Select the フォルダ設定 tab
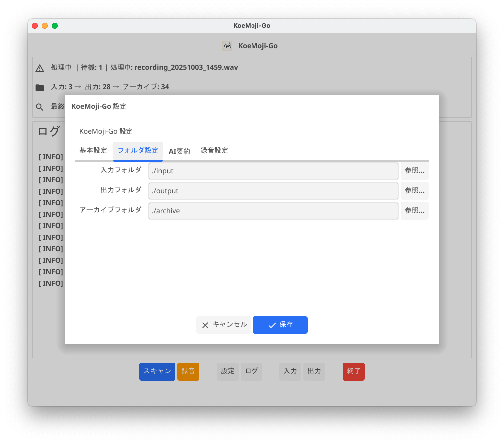Screen dimensions: 504x443 coord(138,151)
